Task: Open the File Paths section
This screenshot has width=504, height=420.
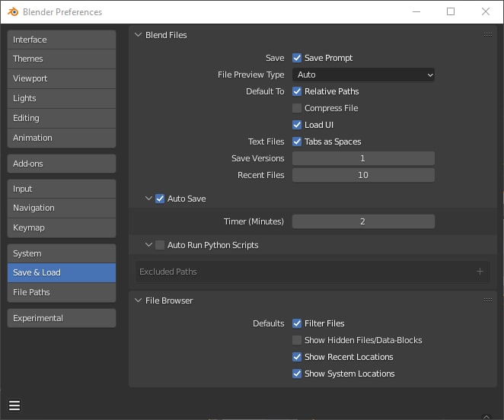Action: 62,292
